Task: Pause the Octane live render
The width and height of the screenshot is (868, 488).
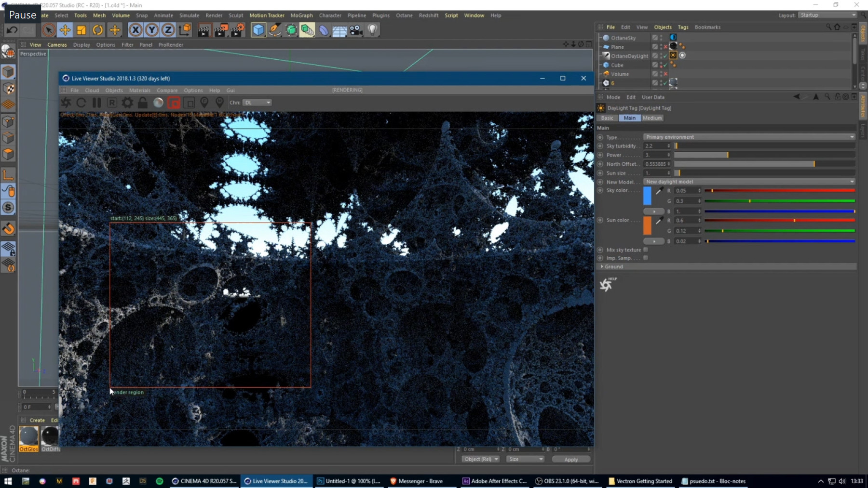Action: pos(96,102)
